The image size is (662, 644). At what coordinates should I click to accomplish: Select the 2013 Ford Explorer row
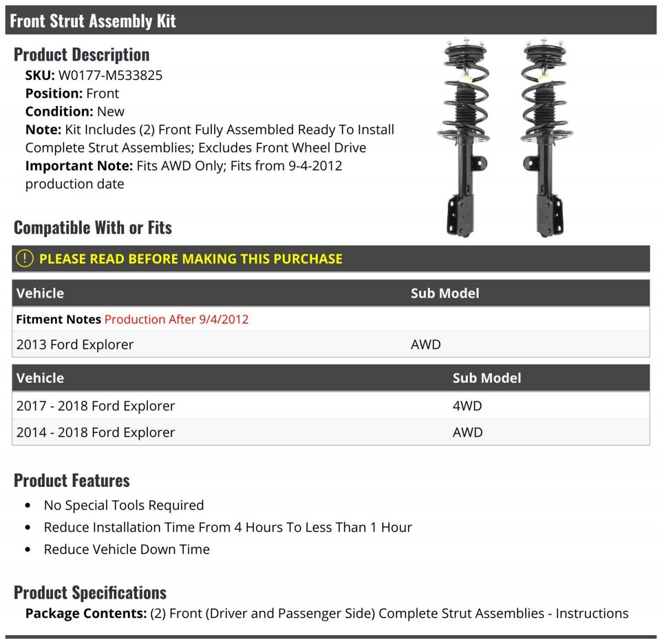[75, 345]
